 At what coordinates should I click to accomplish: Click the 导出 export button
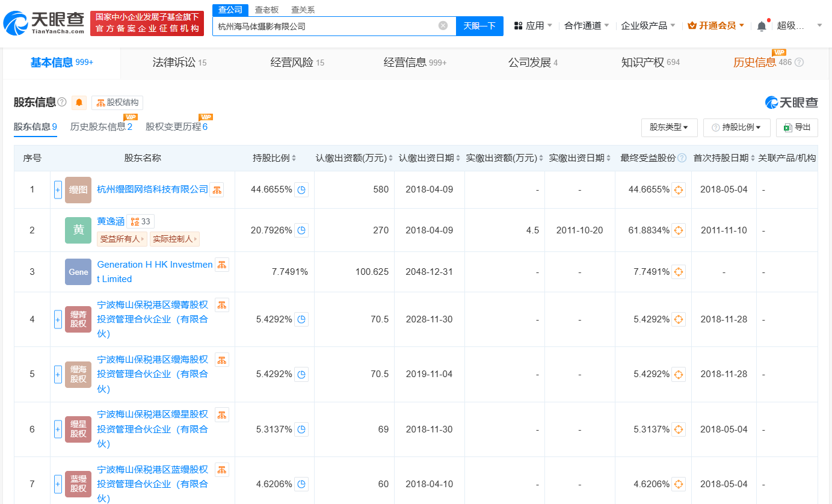point(797,128)
